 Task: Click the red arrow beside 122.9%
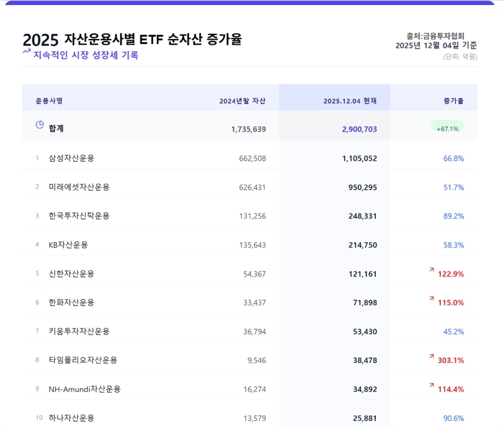point(432,270)
